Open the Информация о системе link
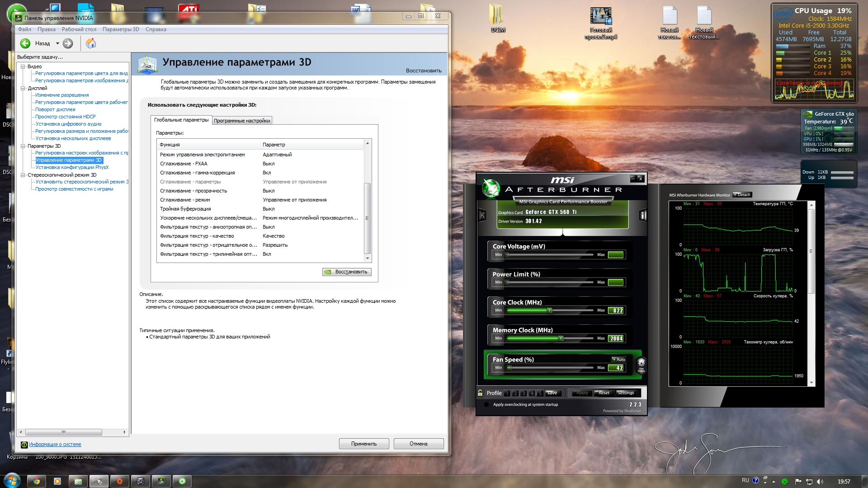868x488 pixels. 55,445
